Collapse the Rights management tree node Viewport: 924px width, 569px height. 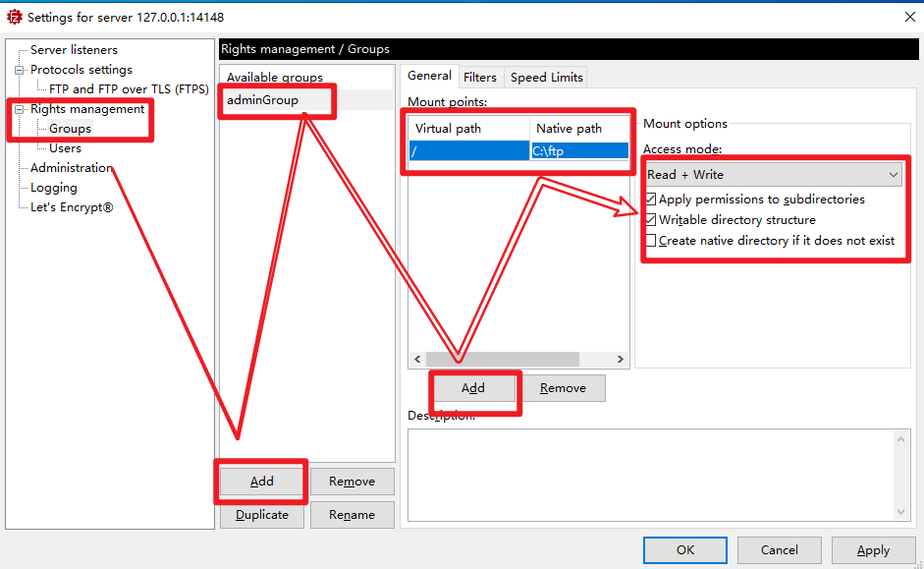(20, 109)
